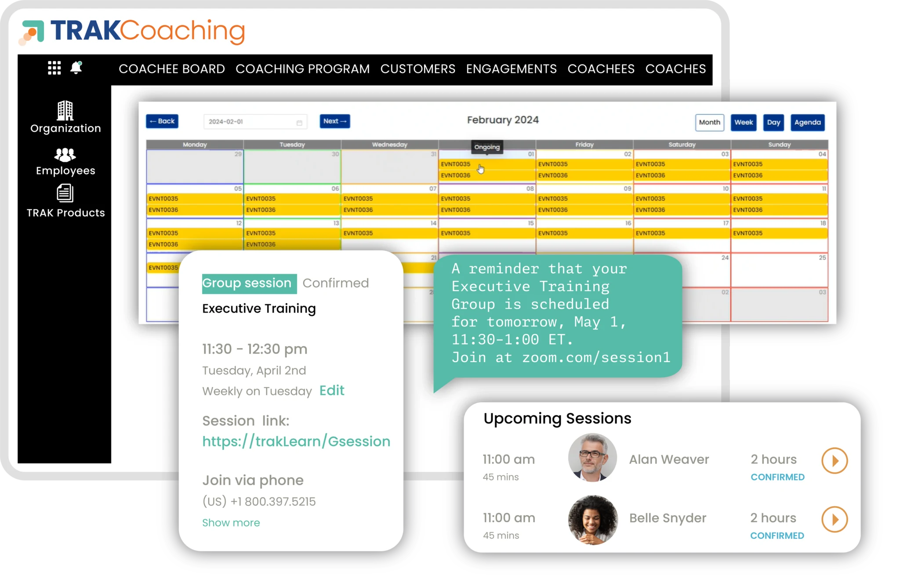
Task: Click the TRAK Coaching logo icon
Action: 36,30
